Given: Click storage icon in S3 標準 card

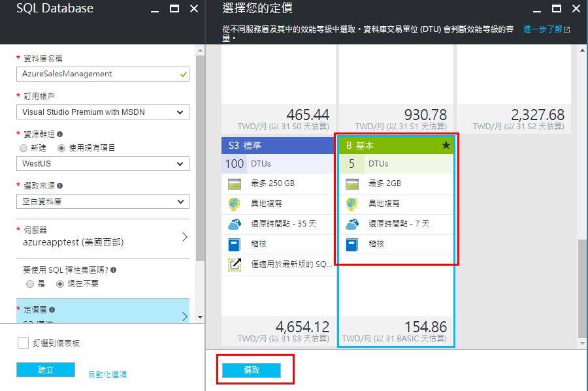Looking at the screenshot, I should tap(235, 184).
